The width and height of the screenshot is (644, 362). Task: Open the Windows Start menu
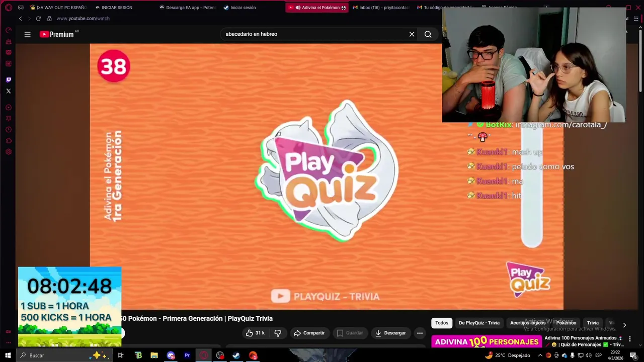(8, 355)
